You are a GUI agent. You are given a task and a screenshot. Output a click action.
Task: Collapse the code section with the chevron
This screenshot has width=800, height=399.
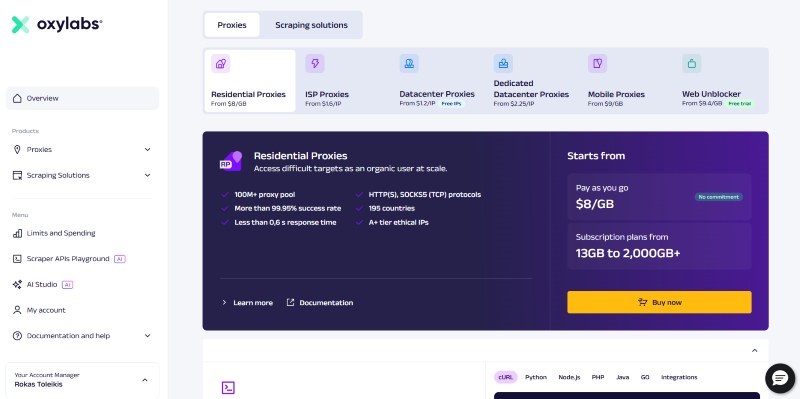(x=755, y=351)
